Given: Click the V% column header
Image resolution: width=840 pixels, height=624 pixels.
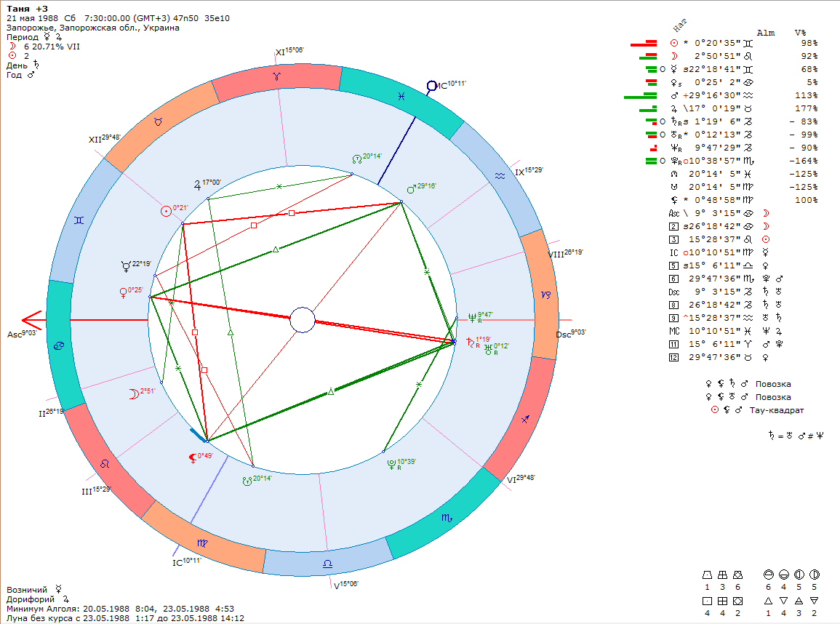Looking at the screenshot, I should point(800,33).
